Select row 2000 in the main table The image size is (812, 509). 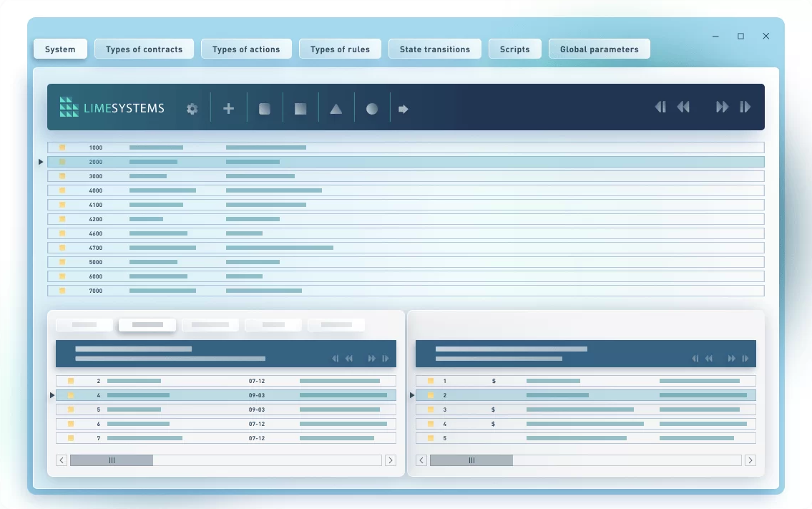[406, 162]
